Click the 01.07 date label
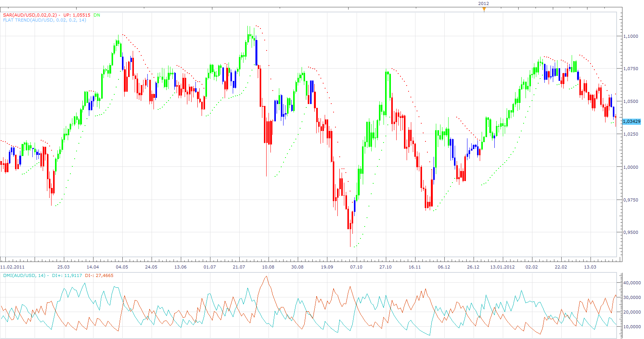This screenshot has height=339, width=644. pos(210,267)
